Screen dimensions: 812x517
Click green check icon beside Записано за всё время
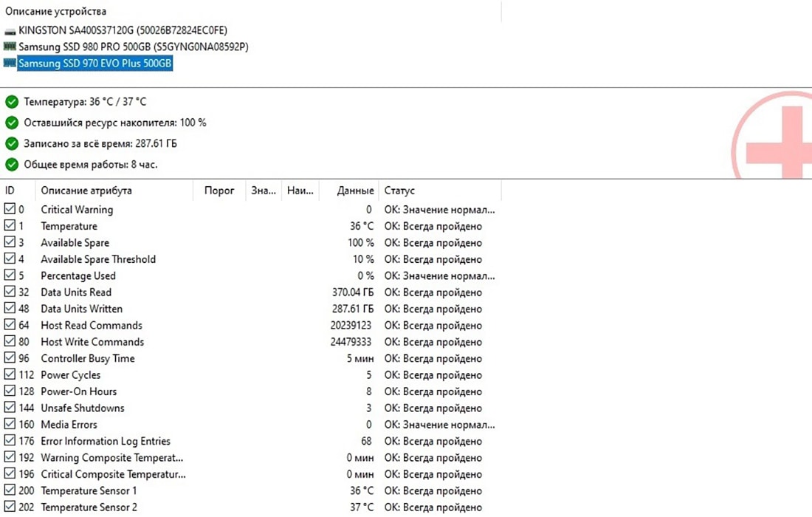click(11, 143)
